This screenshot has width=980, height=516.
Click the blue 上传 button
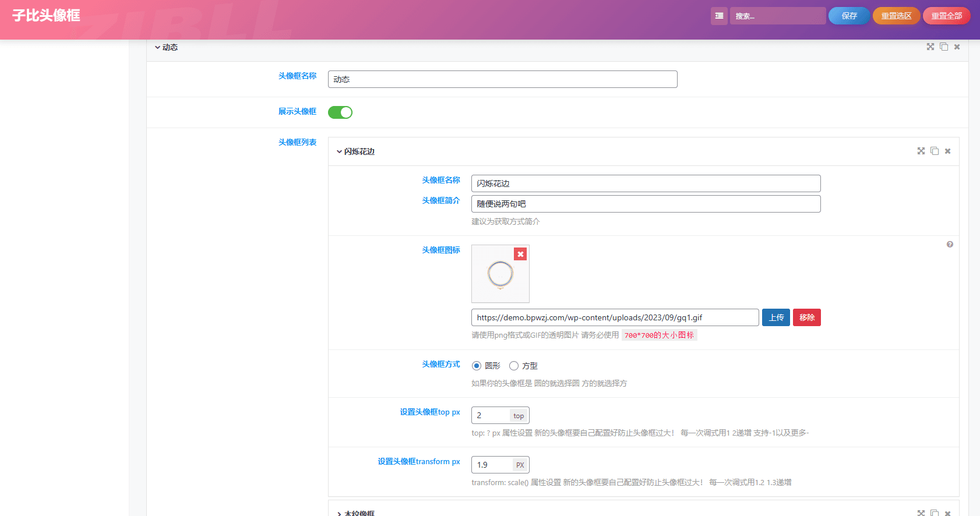[776, 317]
